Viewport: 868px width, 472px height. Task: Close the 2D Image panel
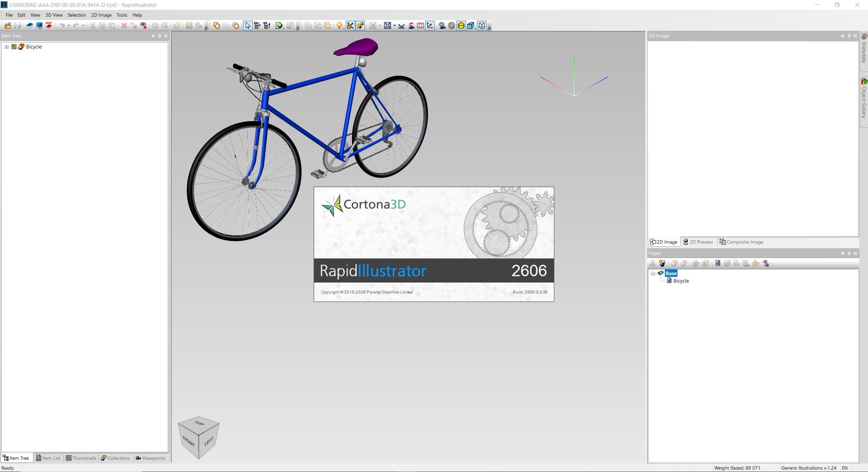click(855, 36)
